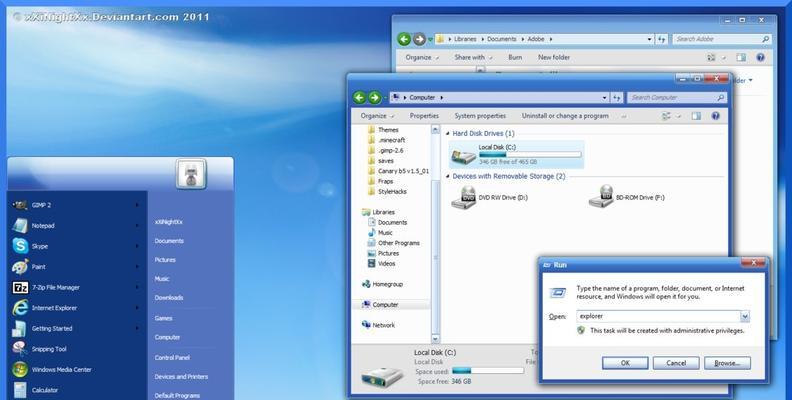792x400 pixels.
Task: Change view icon in Computer window
Action: 666,116
